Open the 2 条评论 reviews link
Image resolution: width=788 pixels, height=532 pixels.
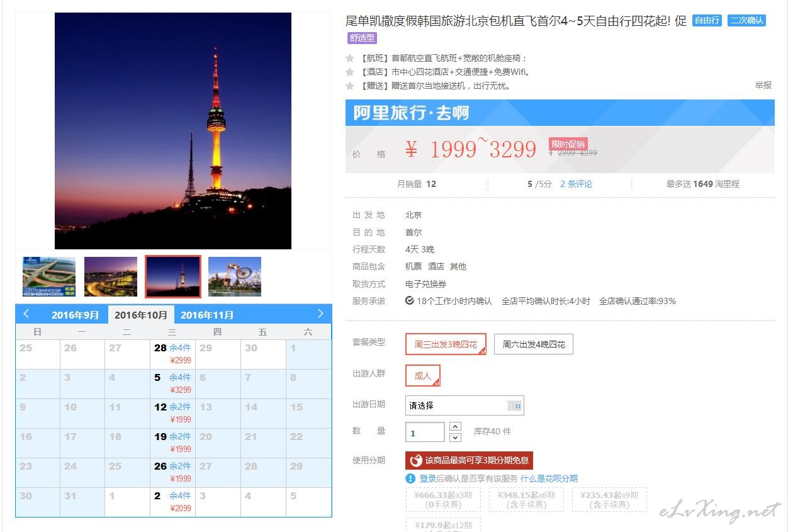click(x=576, y=184)
